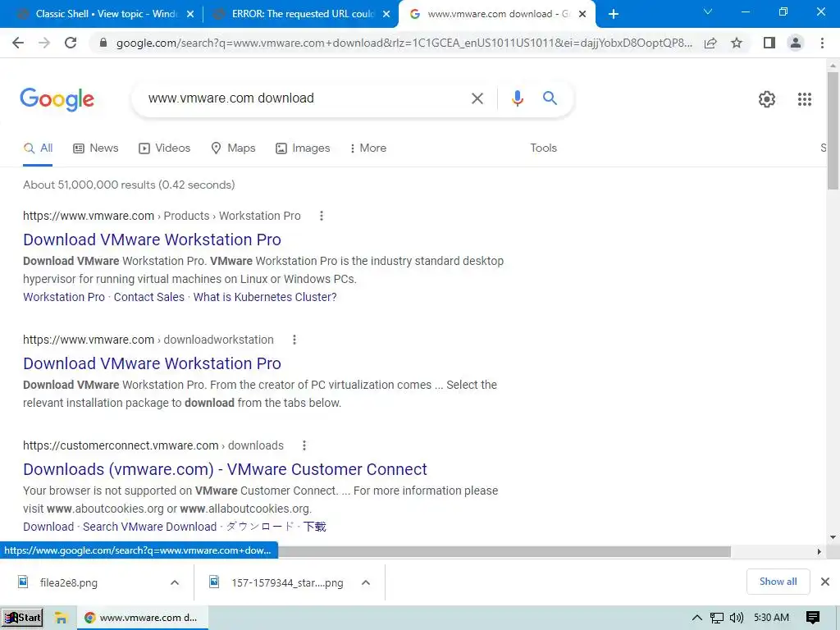Click the horizontal scrollbar thumb
Viewport: 840px width, 630px height.
[504, 552]
